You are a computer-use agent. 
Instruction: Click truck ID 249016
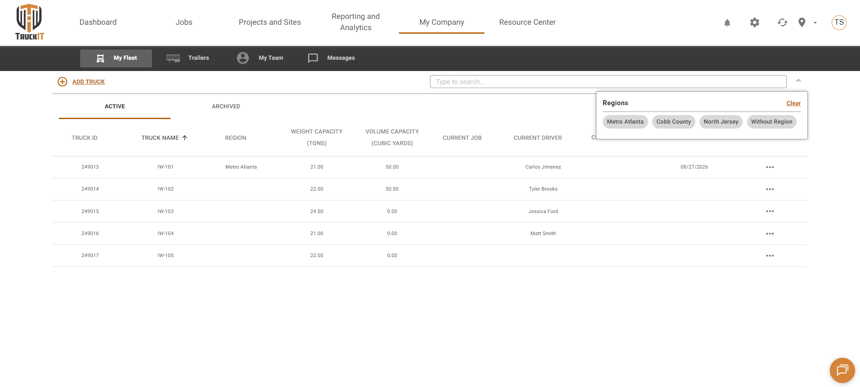coord(90,234)
